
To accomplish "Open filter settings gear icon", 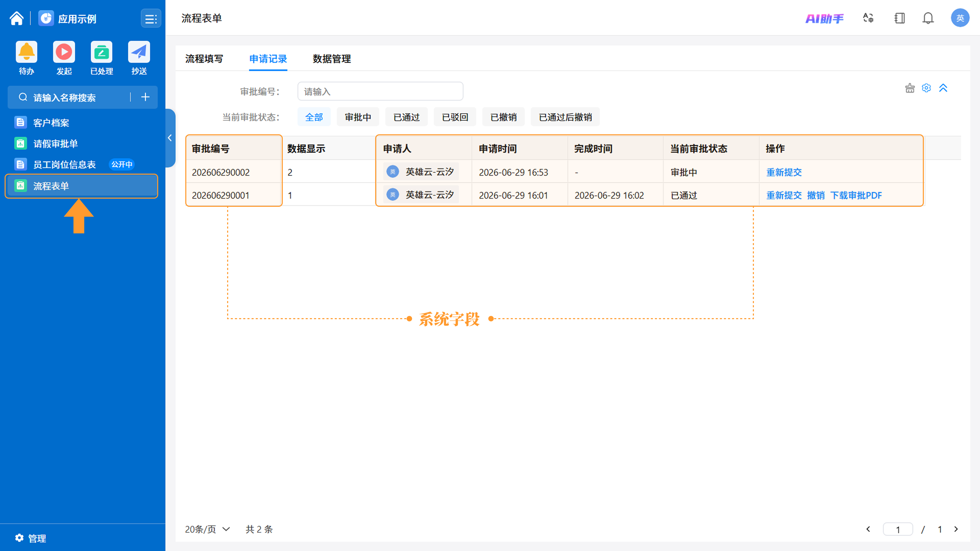I will (x=926, y=88).
